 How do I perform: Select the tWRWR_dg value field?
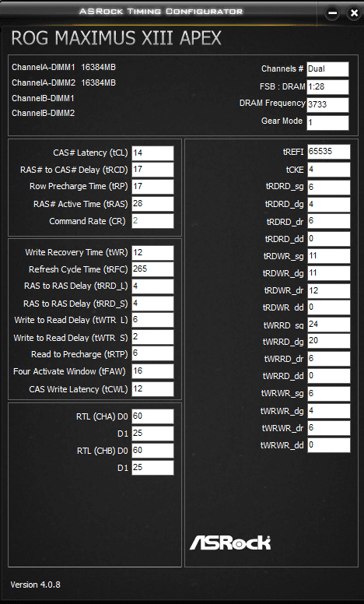(x=329, y=411)
